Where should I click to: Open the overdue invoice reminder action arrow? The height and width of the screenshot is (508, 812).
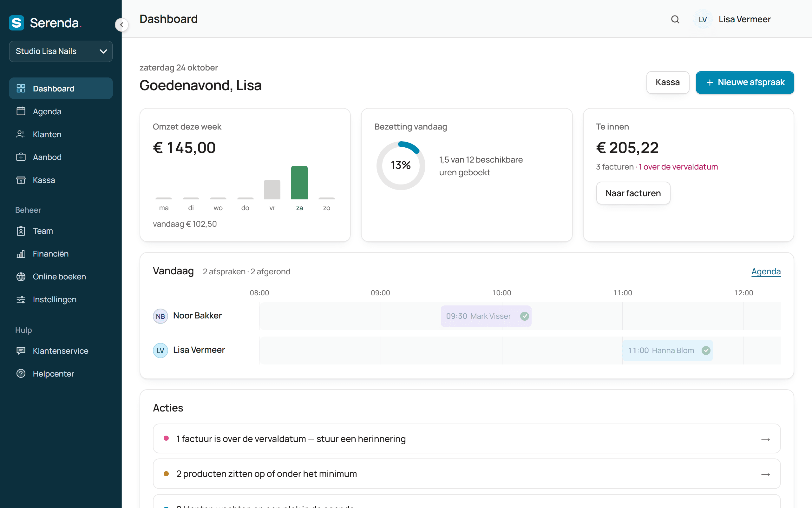click(765, 439)
